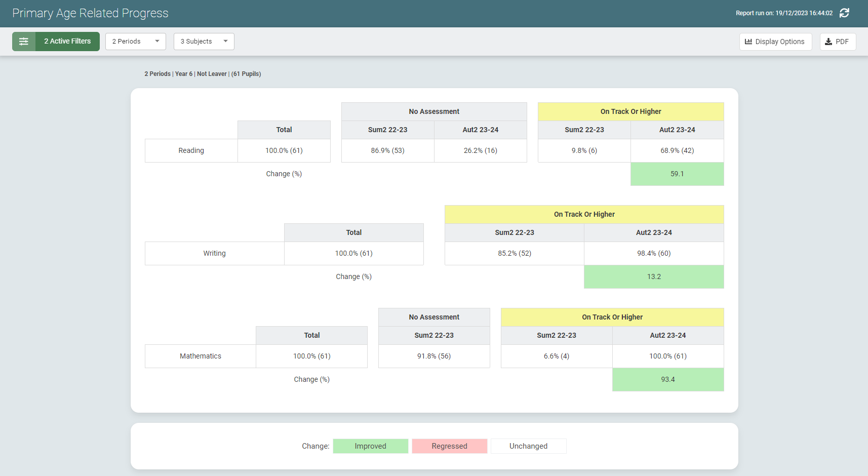Screen dimensions: 868x476
Task: Select the Reading subject row label
Action: tap(191, 150)
